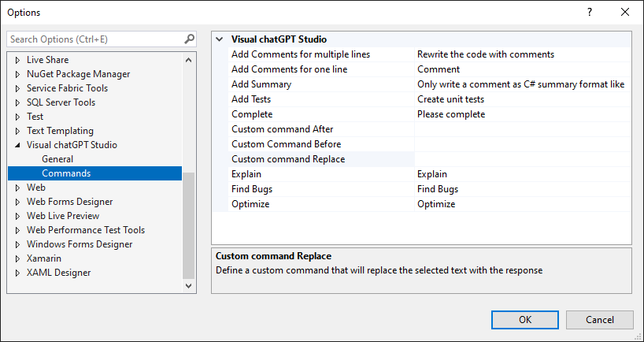Click the search magnifier icon
The height and width of the screenshot is (342, 644).
(x=189, y=39)
